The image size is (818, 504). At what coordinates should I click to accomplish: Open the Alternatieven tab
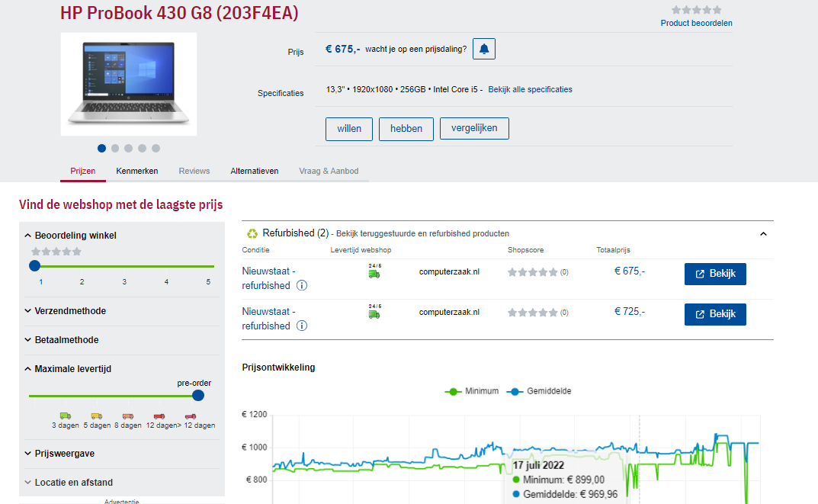tap(255, 171)
